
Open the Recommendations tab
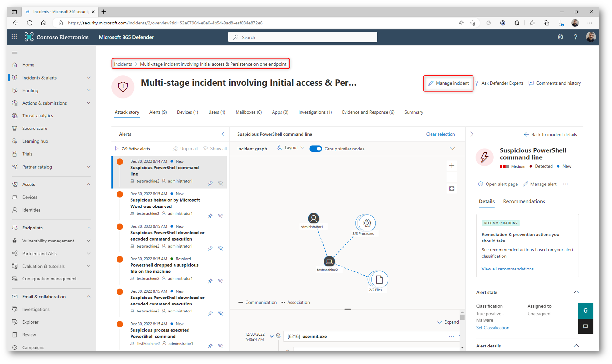[524, 201]
